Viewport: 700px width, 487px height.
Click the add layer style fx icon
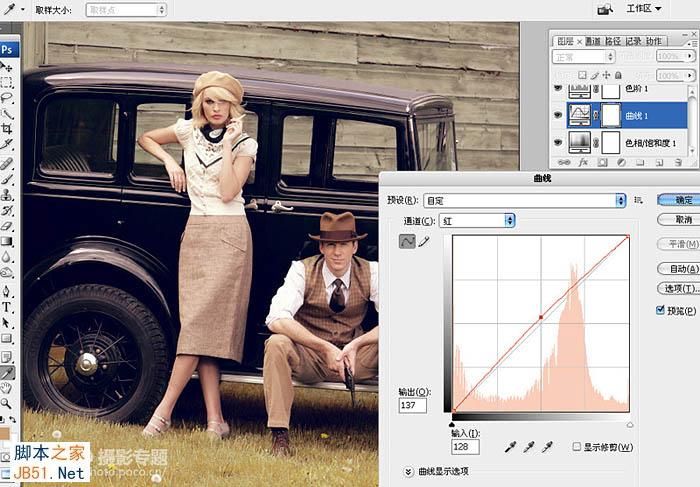point(583,163)
